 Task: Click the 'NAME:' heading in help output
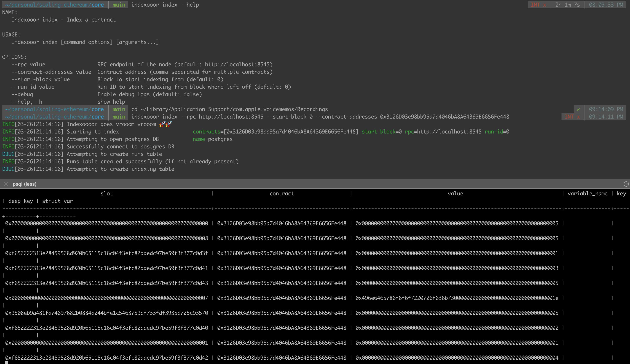tap(10, 12)
